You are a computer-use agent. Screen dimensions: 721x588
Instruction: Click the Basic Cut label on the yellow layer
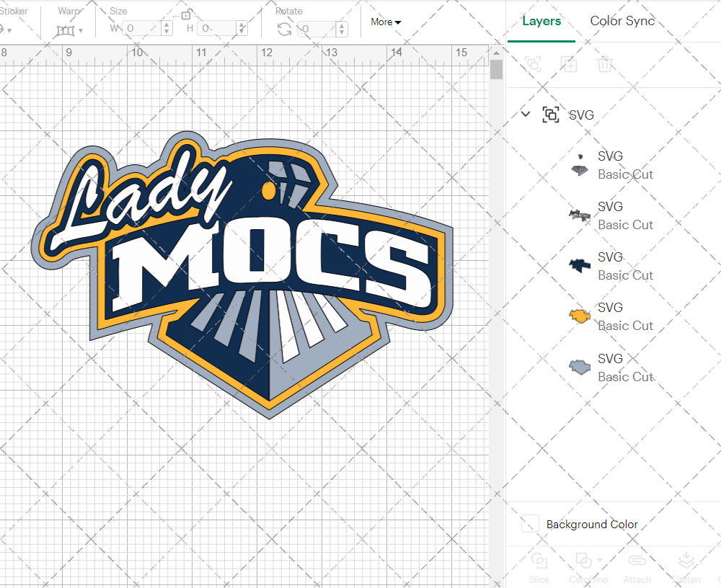626,326
